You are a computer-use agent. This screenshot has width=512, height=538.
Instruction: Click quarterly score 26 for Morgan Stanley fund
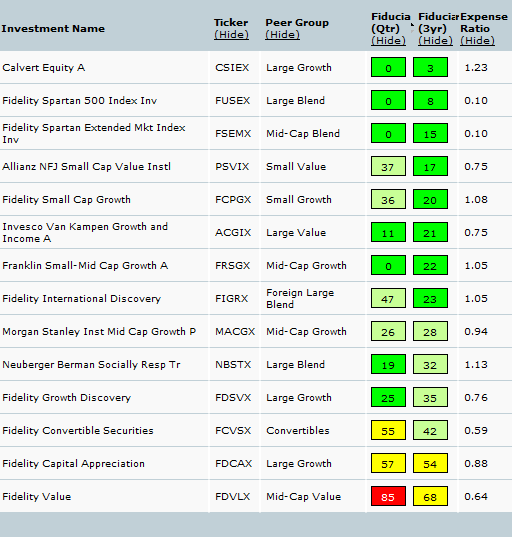tap(388, 331)
